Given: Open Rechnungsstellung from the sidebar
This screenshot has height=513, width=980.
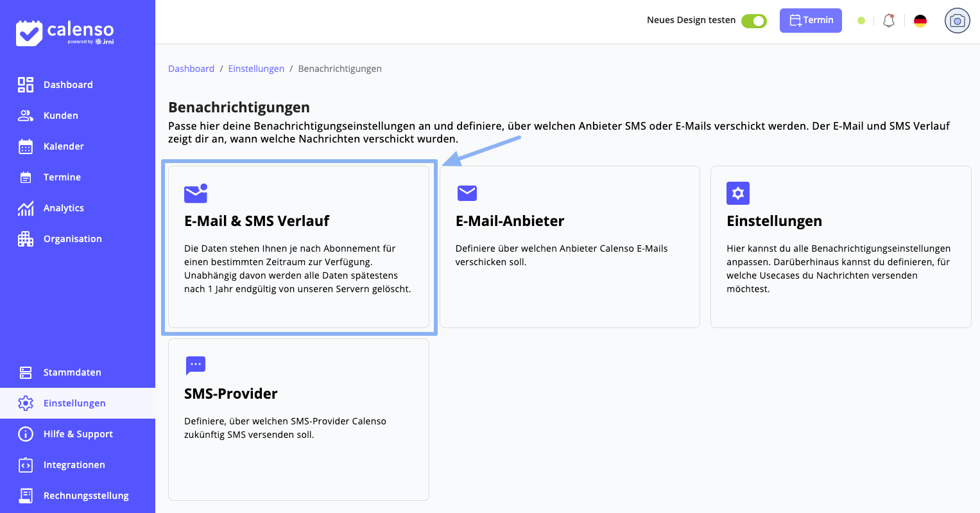Looking at the screenshot, I should click(86, 496).
